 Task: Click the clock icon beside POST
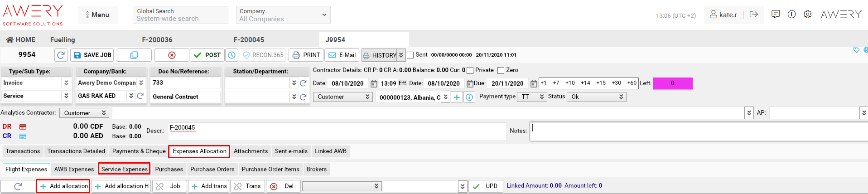(x=231, y=55)
